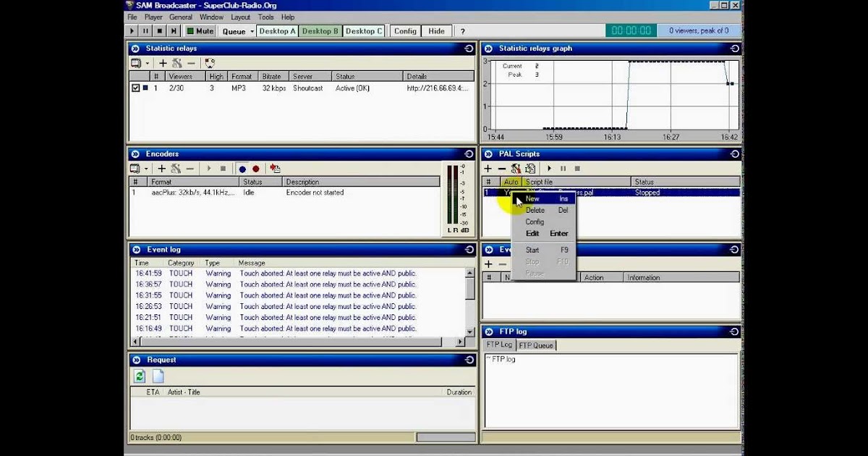Dock or restore the Statistic relays panel

[469, 48]
